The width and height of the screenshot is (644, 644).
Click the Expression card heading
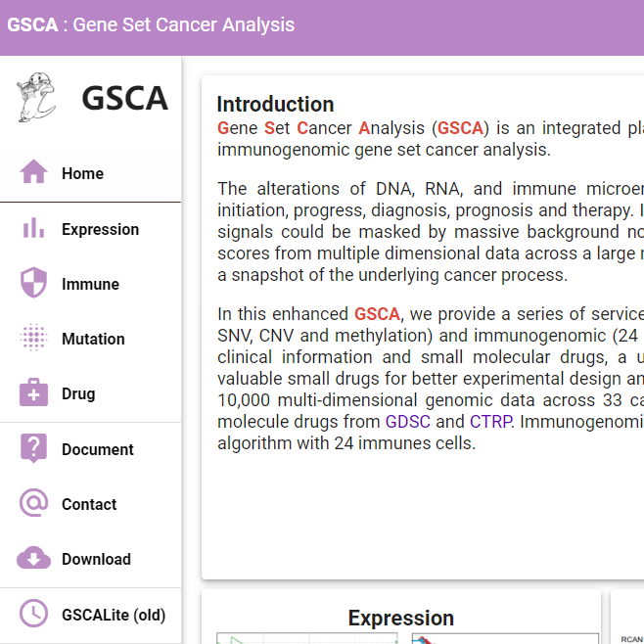click(x=401, y=618)
